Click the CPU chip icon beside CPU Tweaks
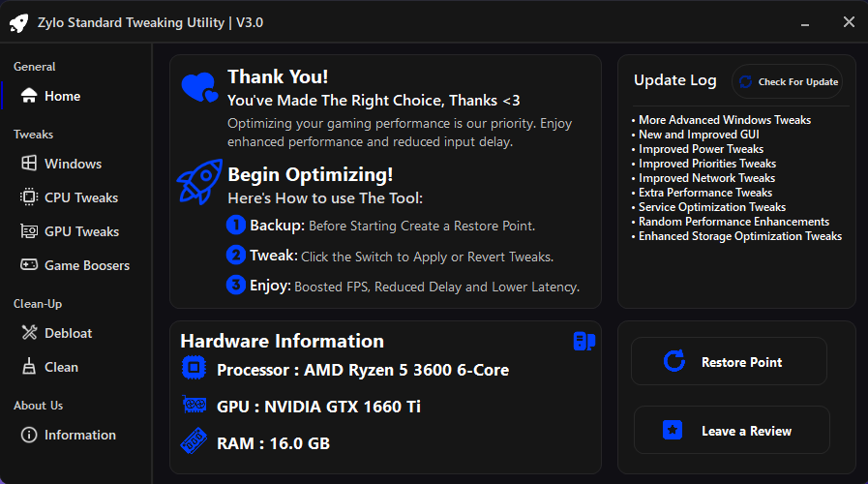 pyautogui.click(x=29, y=197)
